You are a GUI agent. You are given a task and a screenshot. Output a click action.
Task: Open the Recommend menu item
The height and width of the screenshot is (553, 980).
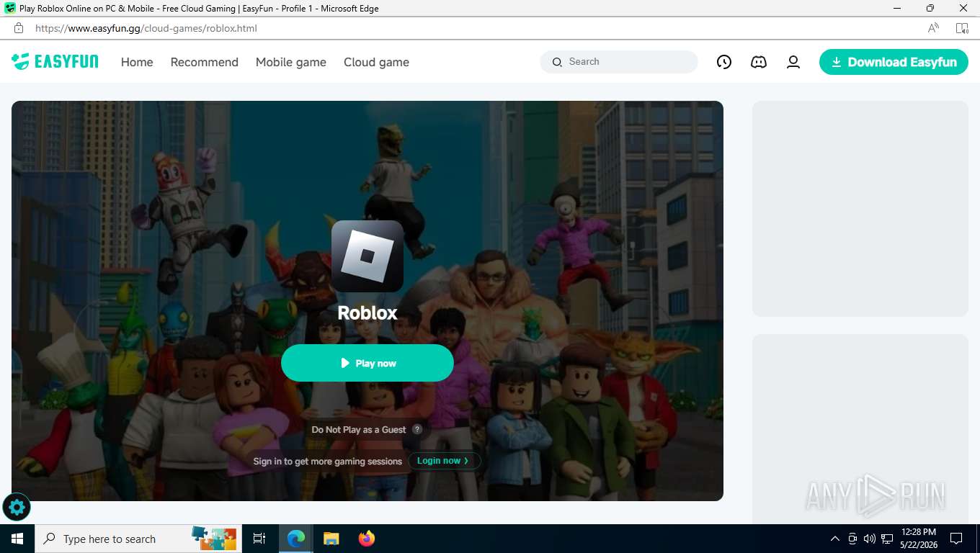click(204, 62)
